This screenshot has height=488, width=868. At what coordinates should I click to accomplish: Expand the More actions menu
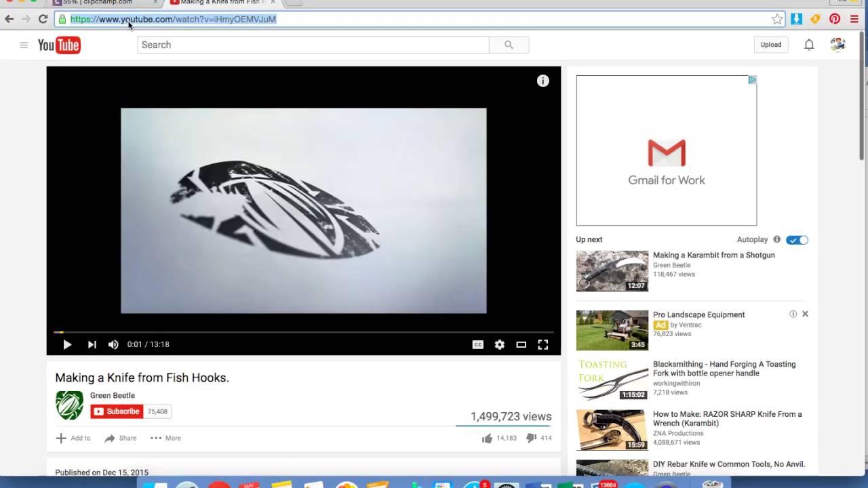pyautogui.click(x=165, y=438)
